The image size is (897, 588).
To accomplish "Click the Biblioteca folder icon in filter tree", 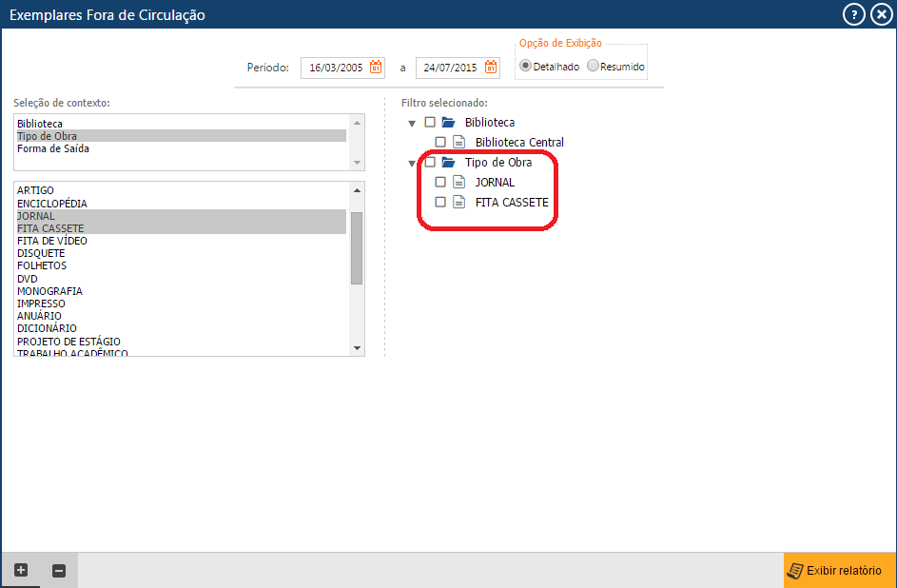I will (448, 123).
